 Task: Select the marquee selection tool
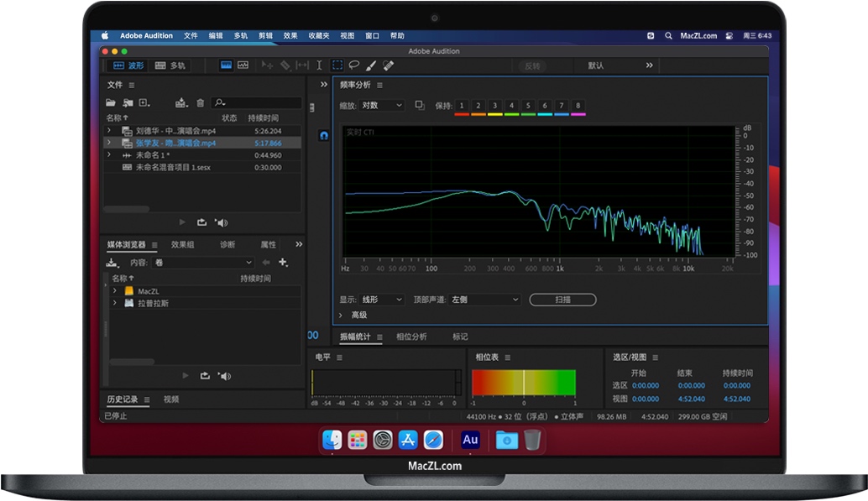[x=337, y=65]
